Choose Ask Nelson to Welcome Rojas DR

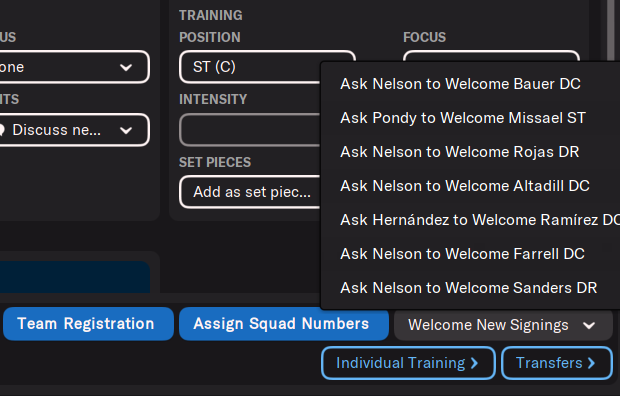[471, 152]
